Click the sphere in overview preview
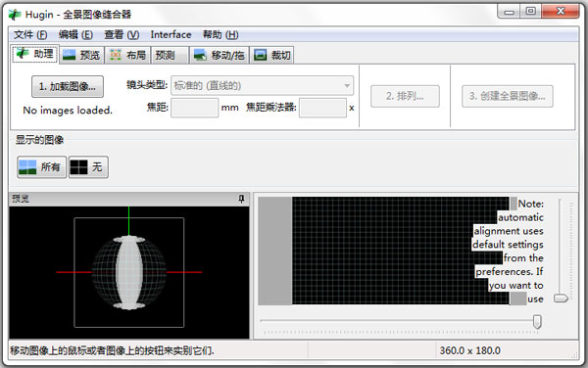 coord(129,272)
